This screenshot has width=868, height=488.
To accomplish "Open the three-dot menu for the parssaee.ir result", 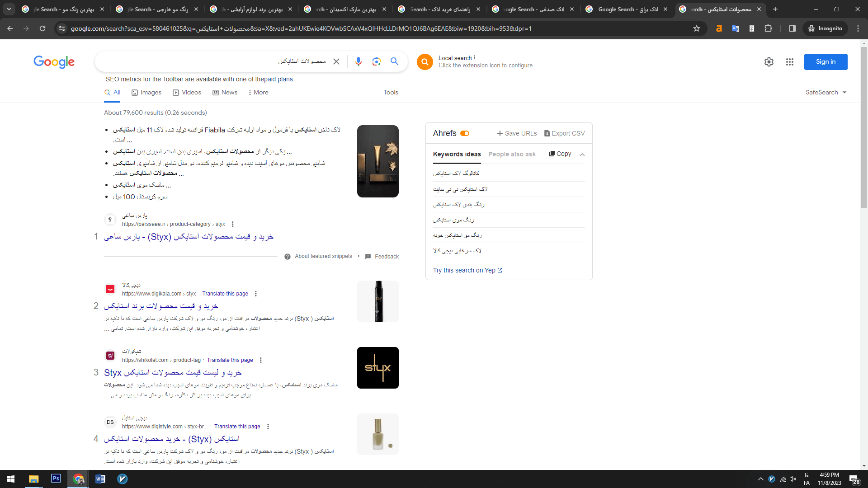I will click(x=233, y=224).
